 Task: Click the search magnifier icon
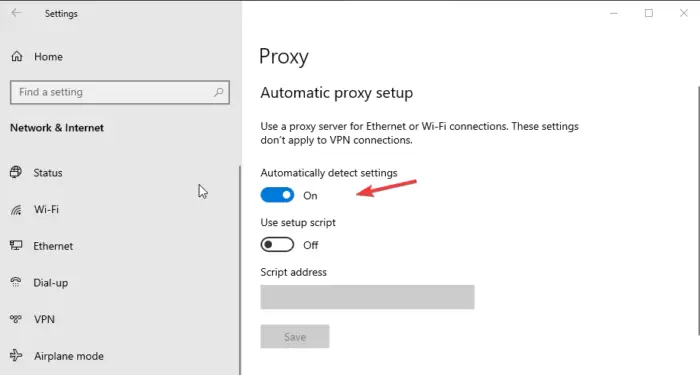219,92
